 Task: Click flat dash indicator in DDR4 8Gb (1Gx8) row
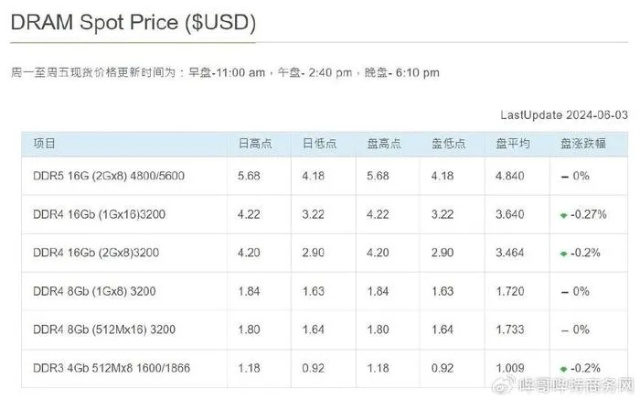click(x=565, y=291)
